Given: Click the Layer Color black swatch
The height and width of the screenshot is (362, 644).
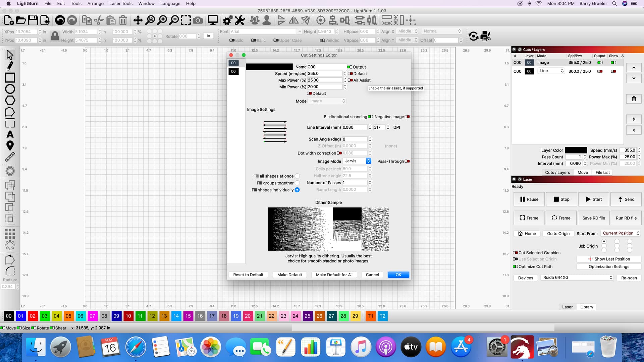Looking at the screenshot, I should pos(576,150).
